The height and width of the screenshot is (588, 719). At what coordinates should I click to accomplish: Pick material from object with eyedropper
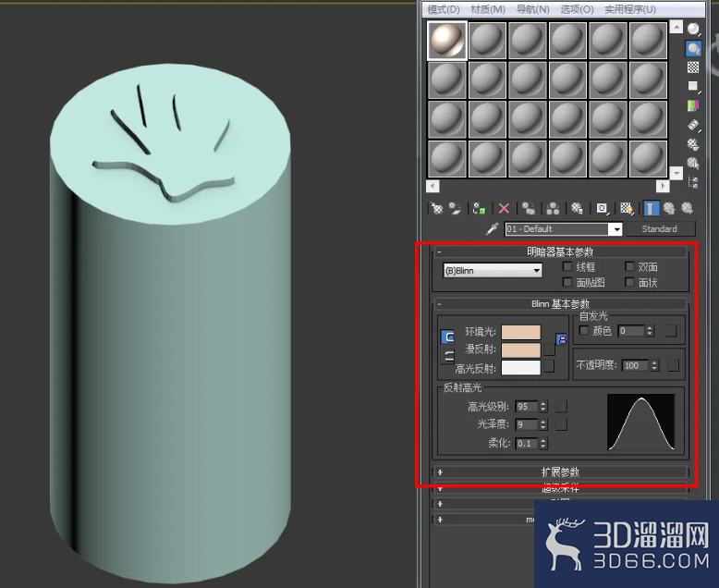point(492,228)
